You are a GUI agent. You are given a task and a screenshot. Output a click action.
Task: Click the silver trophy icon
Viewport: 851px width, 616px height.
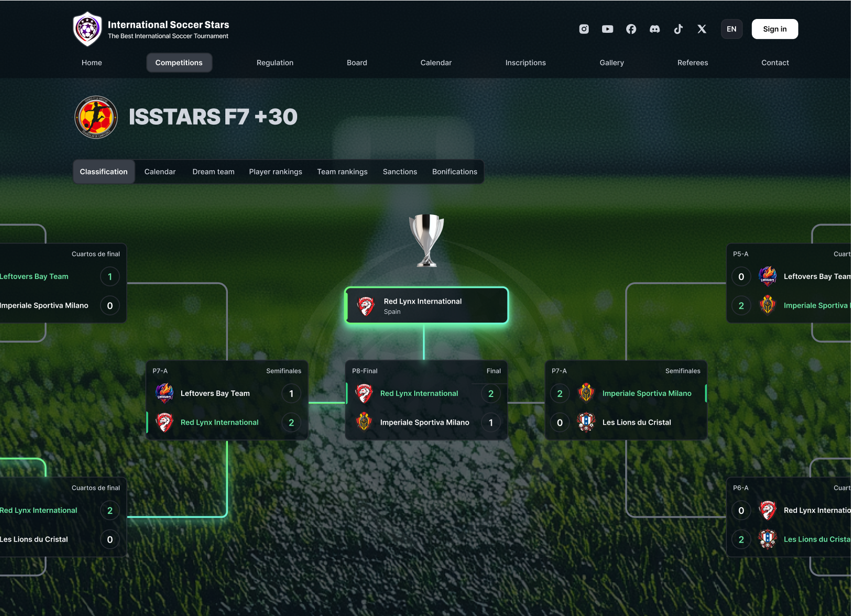pos(427,240)
